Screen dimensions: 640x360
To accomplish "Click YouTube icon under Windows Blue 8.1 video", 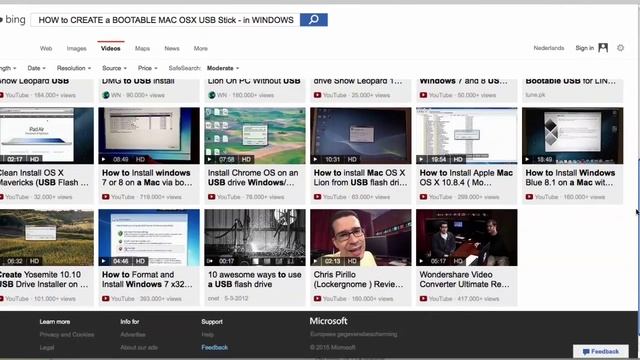I will coord(529,197).
